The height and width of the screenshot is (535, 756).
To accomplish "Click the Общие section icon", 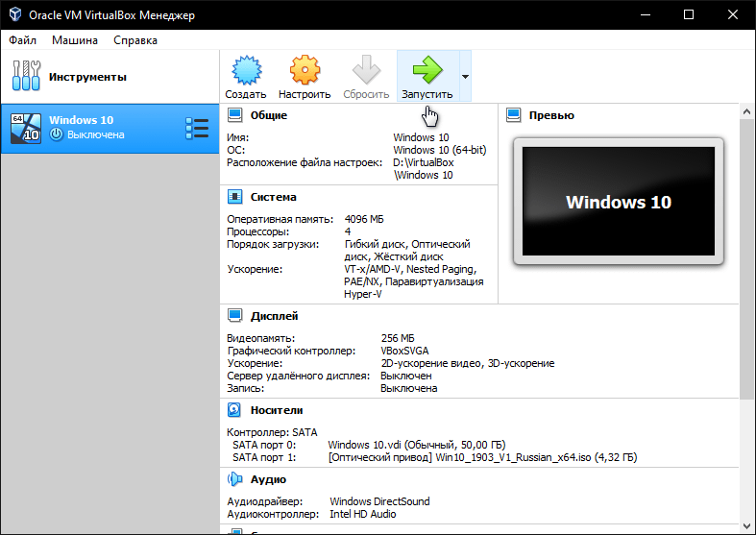I will coord(234,115).
